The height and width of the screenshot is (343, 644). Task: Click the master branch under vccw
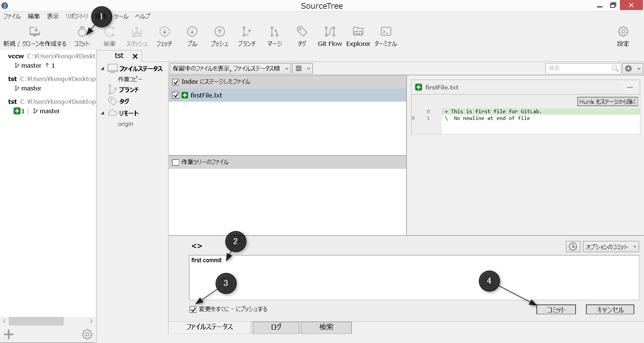click(31, 66)
